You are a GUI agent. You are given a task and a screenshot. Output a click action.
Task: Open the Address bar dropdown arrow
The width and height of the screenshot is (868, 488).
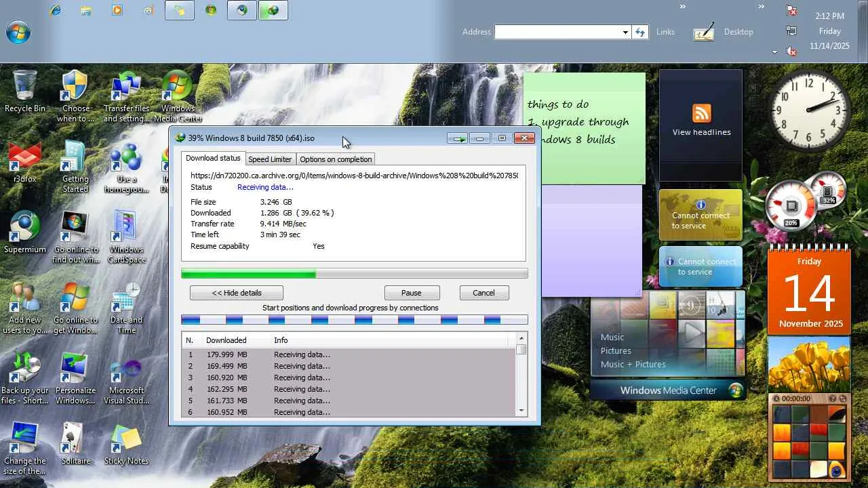point(625,32)
